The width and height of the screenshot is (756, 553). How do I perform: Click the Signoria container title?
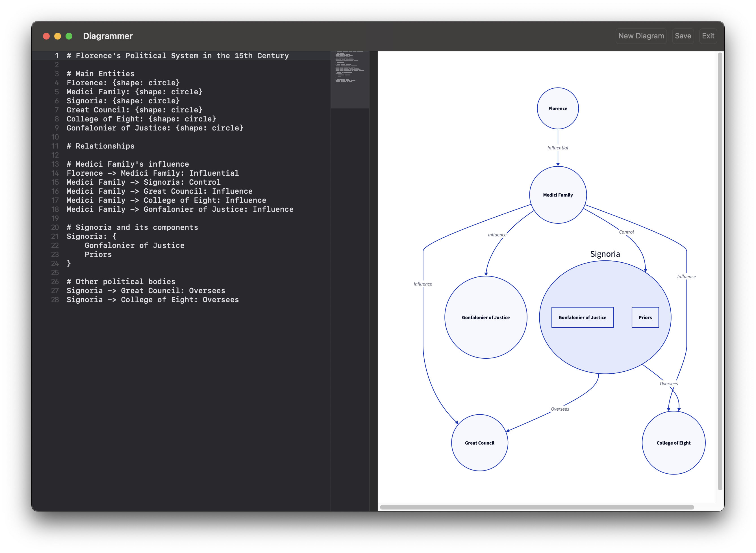click(605, 254)
